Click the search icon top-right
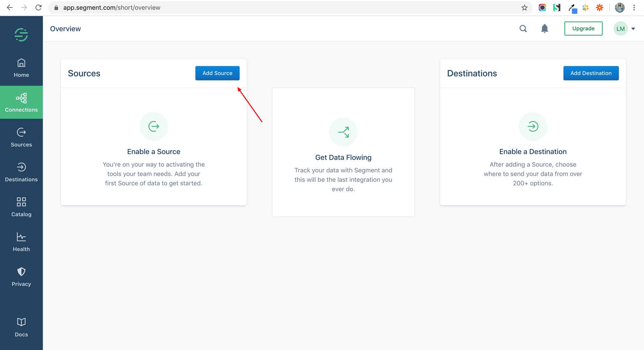The image size is (644, 350). 523,28
